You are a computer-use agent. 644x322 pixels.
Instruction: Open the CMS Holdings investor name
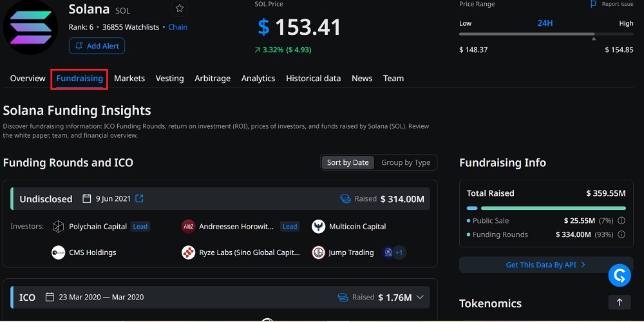[92, 252]
